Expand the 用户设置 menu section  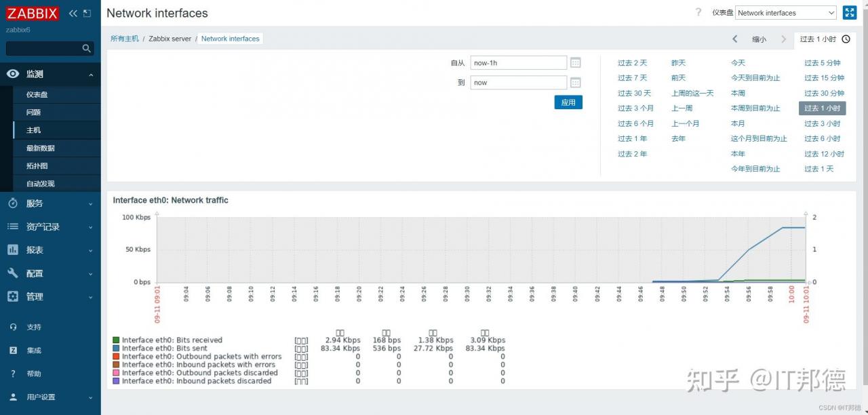pos(91,397)
